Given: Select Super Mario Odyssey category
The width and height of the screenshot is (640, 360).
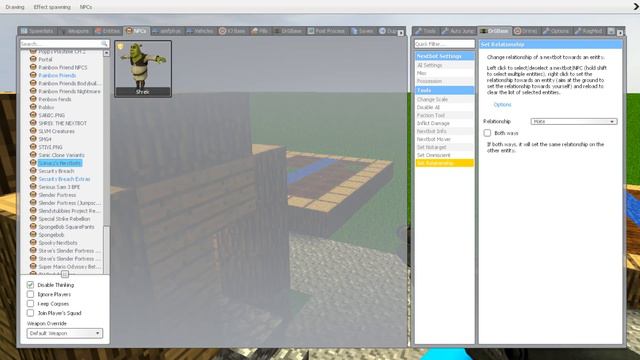Looking at the screenshot, I should (69, 267).
